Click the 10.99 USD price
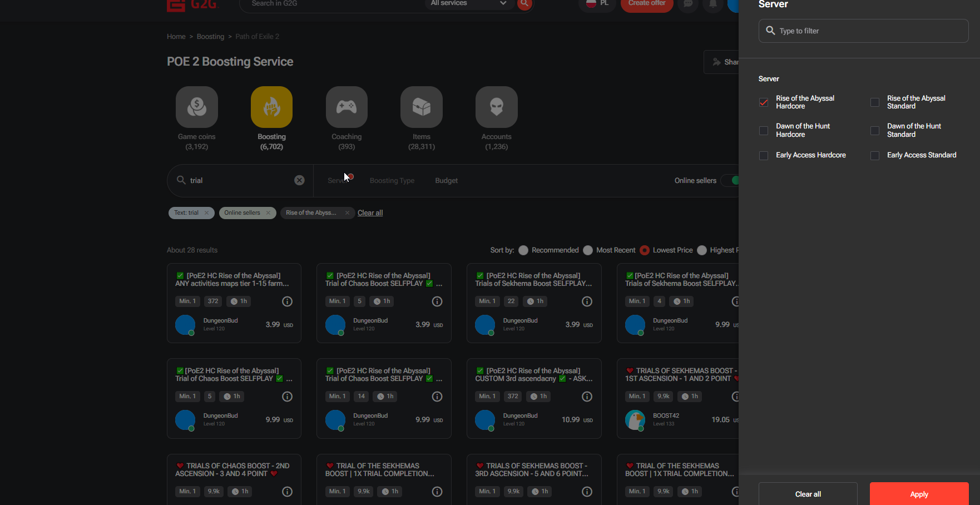The height and width of the screenshot is (505, 980). click(x=577, y=420)
